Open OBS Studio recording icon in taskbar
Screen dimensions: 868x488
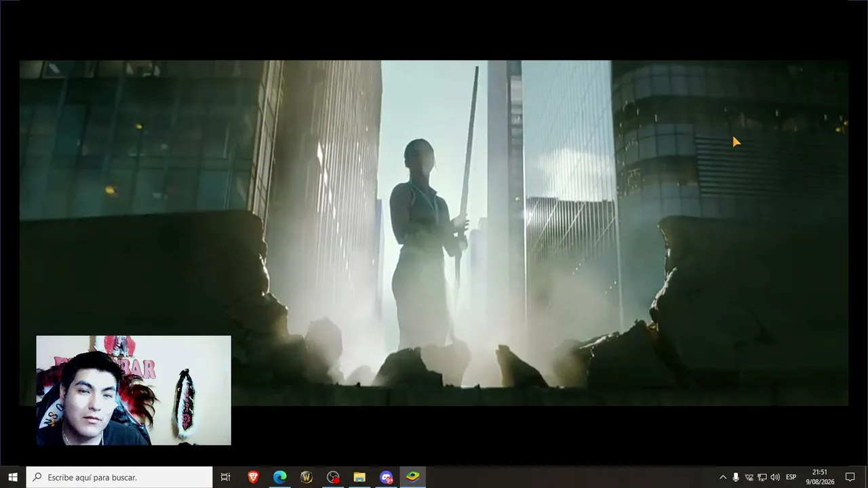point(333,477)
